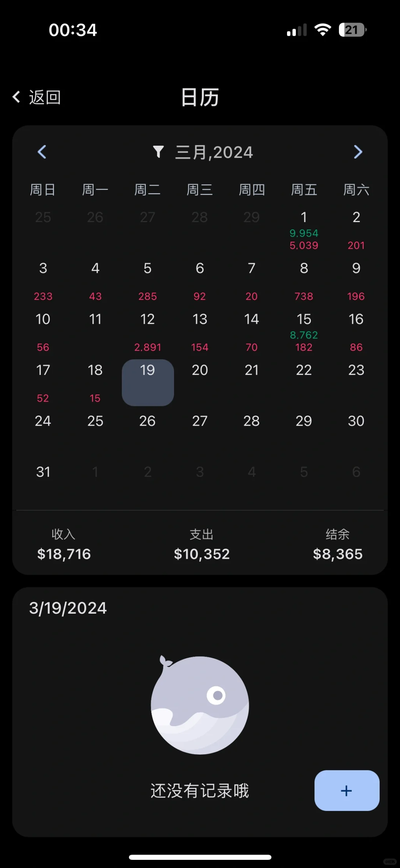Tap the 结余 $8,365 balance

click(x=337, y=544)
